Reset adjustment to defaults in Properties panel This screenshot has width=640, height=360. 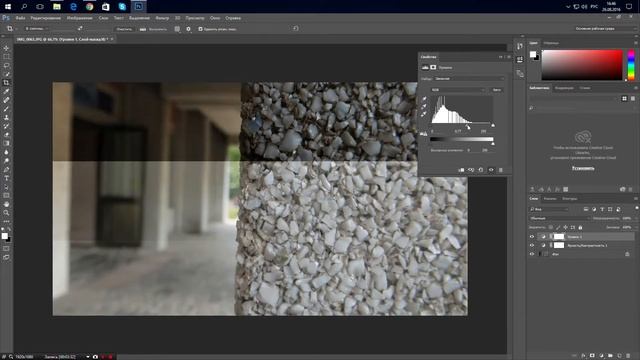pyautogui.click(x=481, y=170)
